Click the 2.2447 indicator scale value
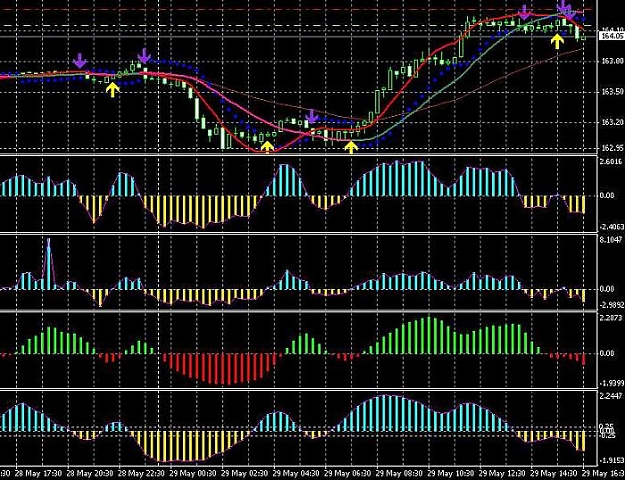 click(612, 396)
